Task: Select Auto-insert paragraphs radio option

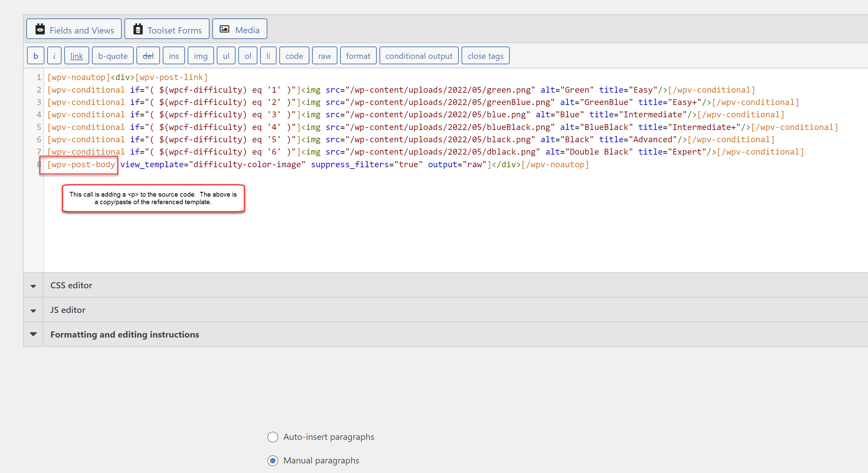Action: point(272,437)
